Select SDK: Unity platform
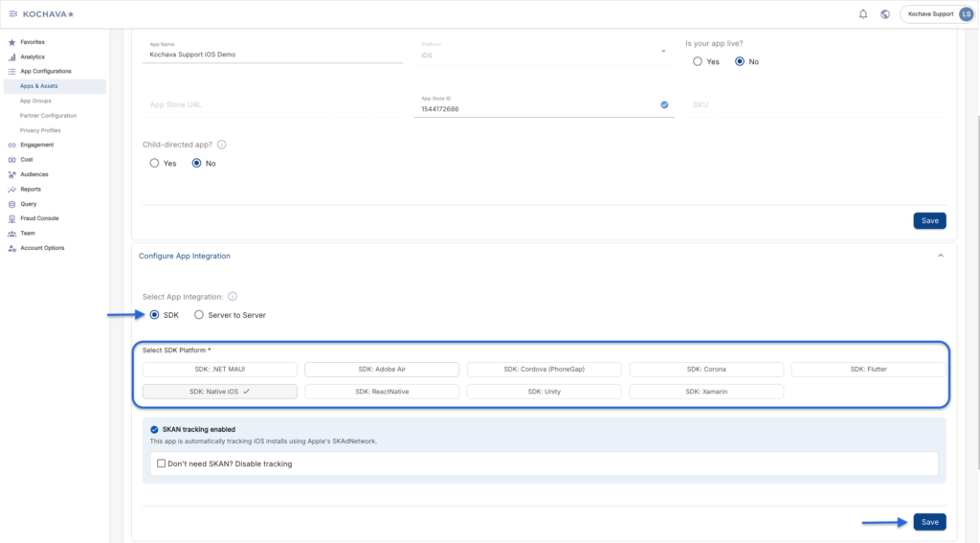980x543 pixels. 545,392
